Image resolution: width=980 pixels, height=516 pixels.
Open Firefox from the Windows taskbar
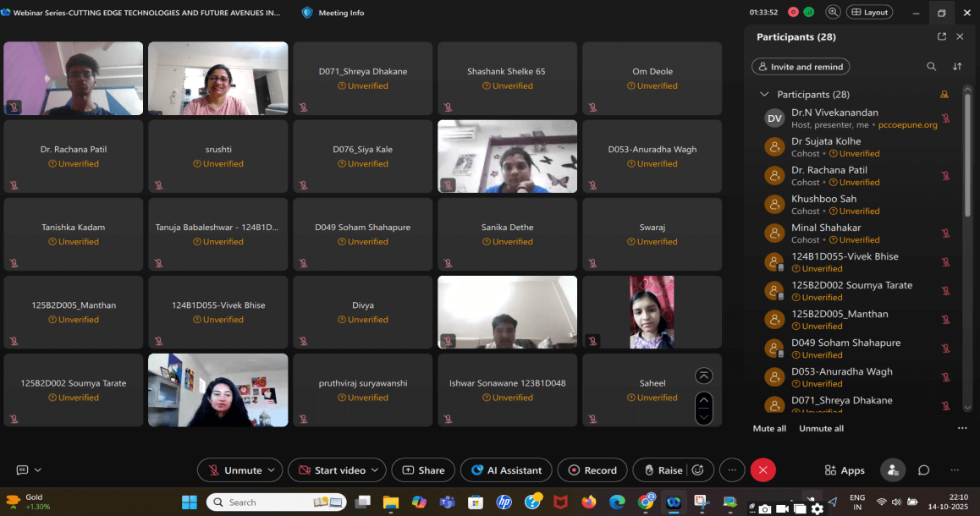click(589, 502)
